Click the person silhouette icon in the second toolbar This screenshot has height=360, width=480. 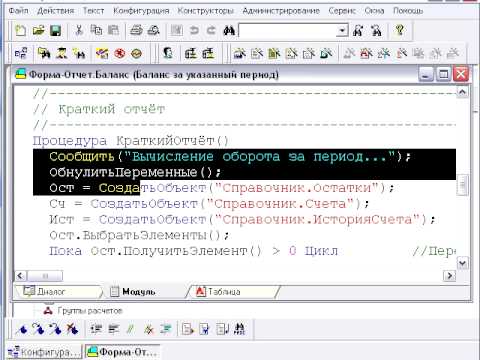(62, 53)
